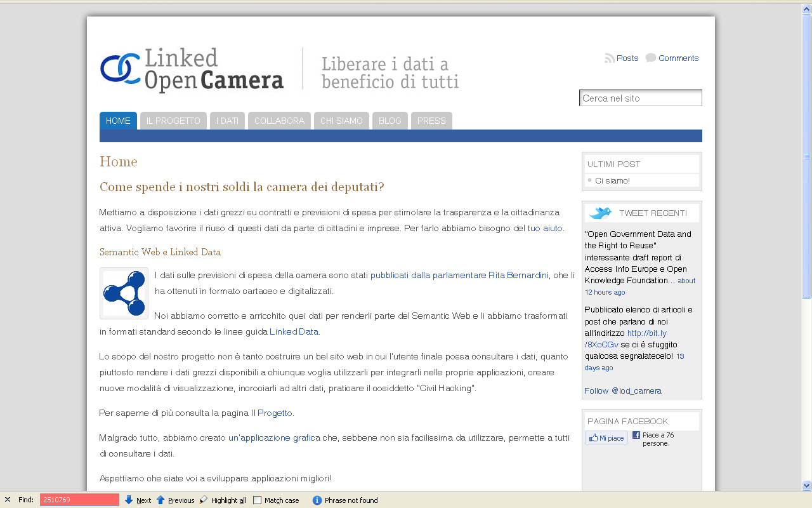Toggle Highlight all in Find bar

pyautogui.click(x=223, y=500)
